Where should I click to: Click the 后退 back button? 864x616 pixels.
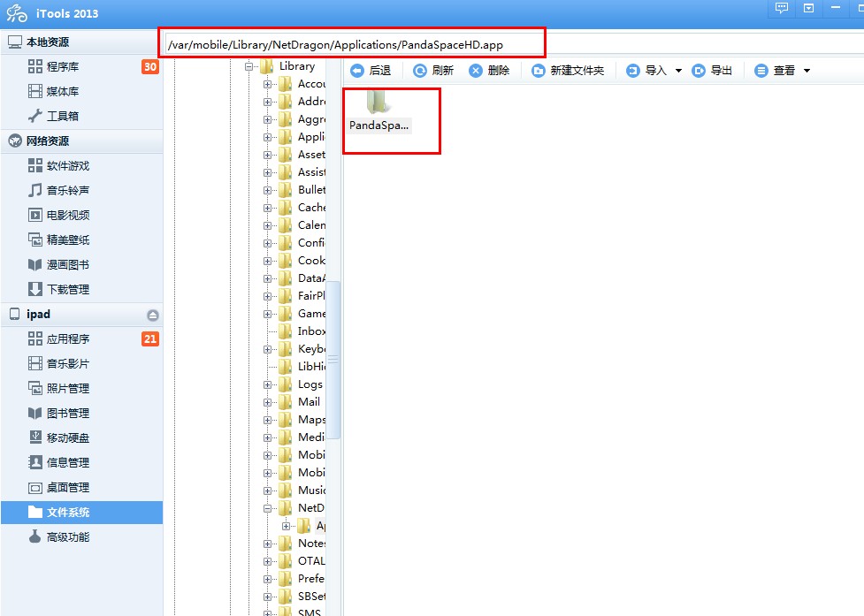[x=371, y=71]
